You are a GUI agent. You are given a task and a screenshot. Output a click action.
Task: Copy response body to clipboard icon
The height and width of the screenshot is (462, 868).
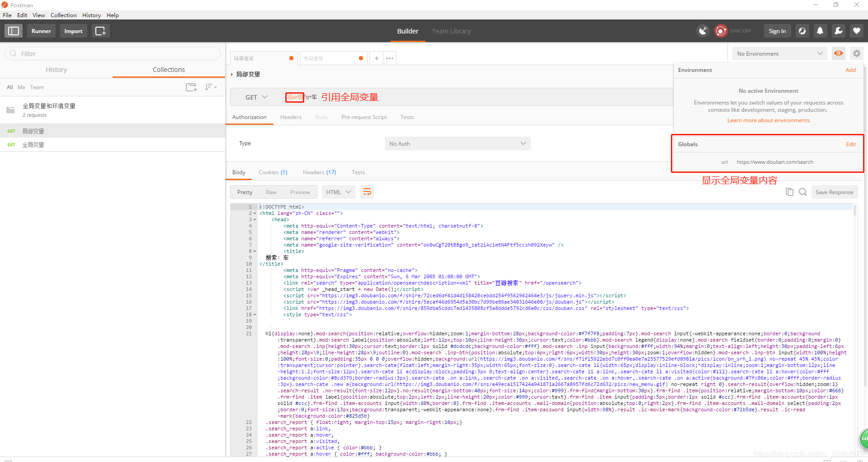point(789,192)
